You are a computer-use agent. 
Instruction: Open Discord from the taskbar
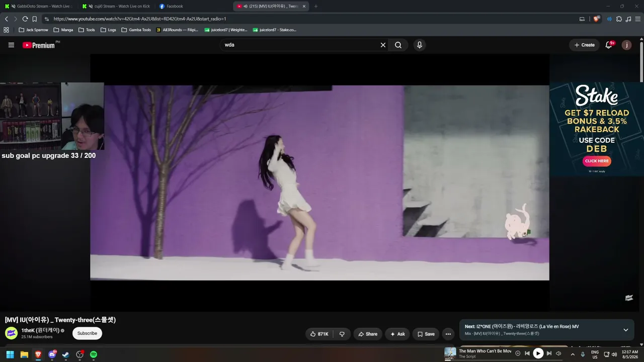52,354
